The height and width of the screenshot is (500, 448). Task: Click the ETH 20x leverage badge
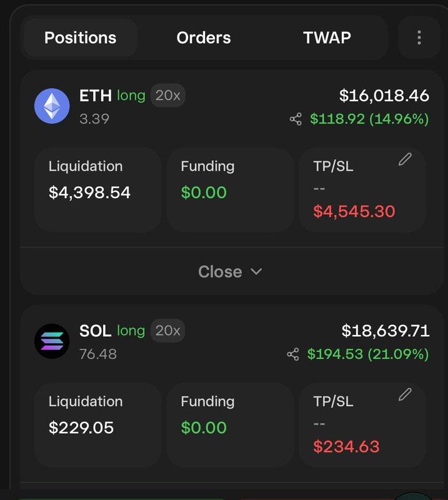click(167, 96)
